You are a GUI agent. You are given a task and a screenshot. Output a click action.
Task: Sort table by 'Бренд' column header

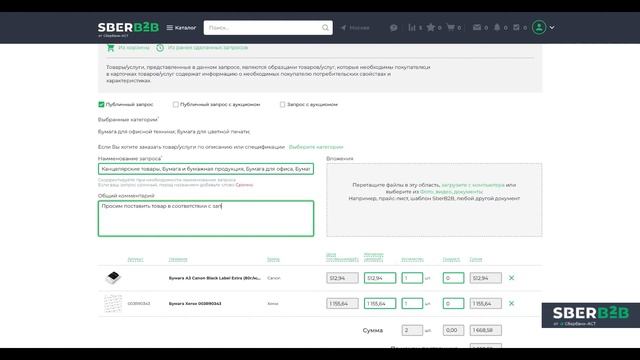pyautogui.click(x=273, y=259)
